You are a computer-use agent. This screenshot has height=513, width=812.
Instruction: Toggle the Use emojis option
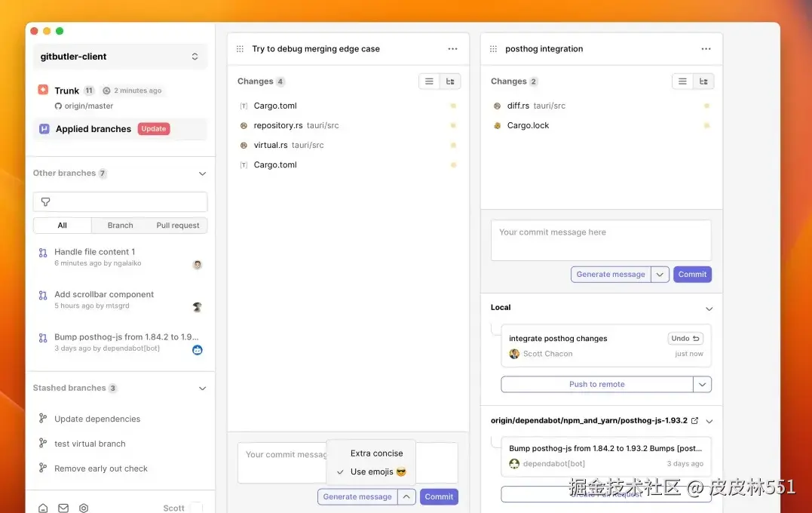click(x=371, y=472)
